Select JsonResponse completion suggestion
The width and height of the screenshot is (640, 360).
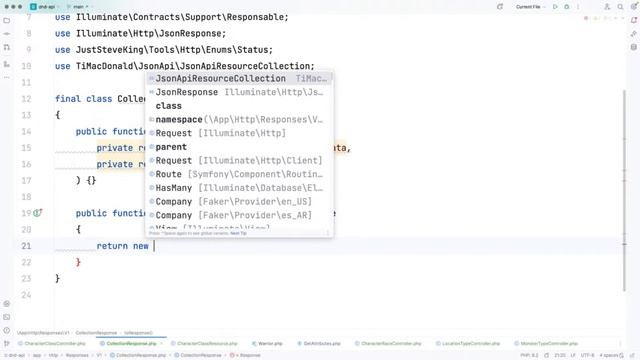pos(239,92)
